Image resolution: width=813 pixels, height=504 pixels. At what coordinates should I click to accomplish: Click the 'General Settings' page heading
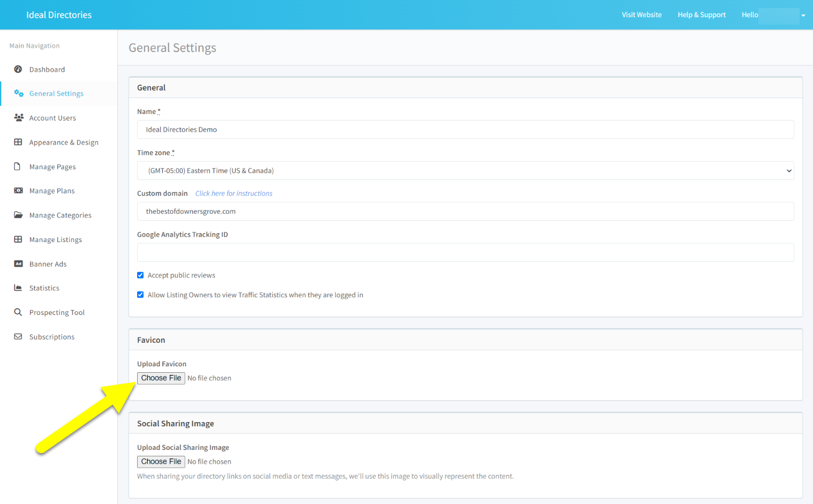pyautogui.click(x=172, y=48)
